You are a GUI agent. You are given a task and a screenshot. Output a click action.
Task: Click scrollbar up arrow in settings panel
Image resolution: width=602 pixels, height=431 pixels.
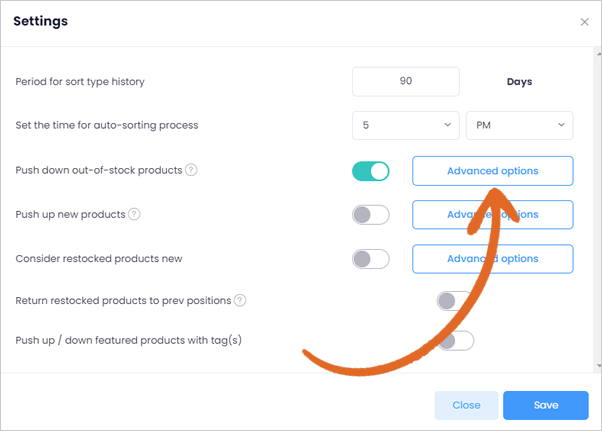pos(599,54)
